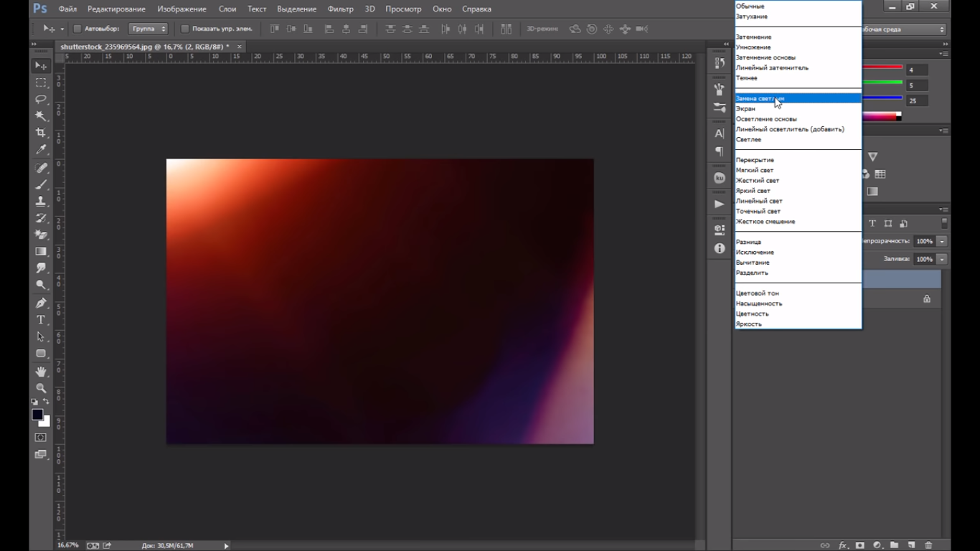Screen dimensions: 980x551
Task: Click the zoom percentage field 16,67%
Action: tap(68, 546)
